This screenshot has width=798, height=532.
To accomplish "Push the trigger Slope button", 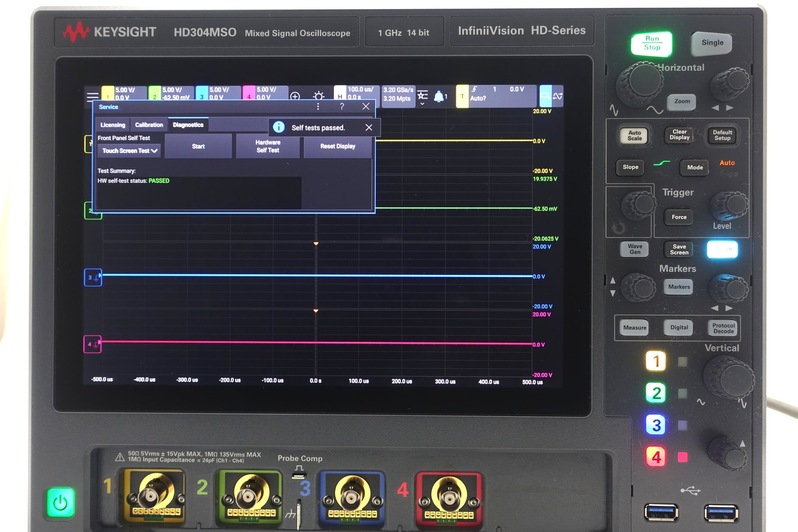I will point(630,167).
